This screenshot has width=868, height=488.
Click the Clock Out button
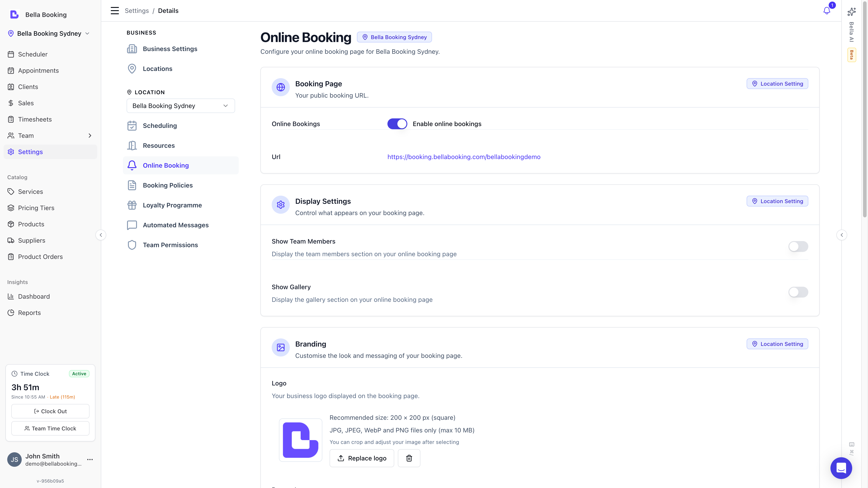[x=50, y=411]
